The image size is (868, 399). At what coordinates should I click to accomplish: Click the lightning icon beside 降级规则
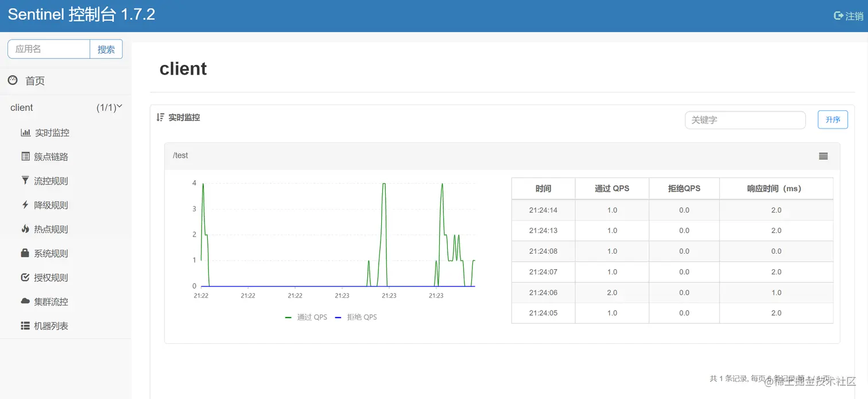coord(25,204)
